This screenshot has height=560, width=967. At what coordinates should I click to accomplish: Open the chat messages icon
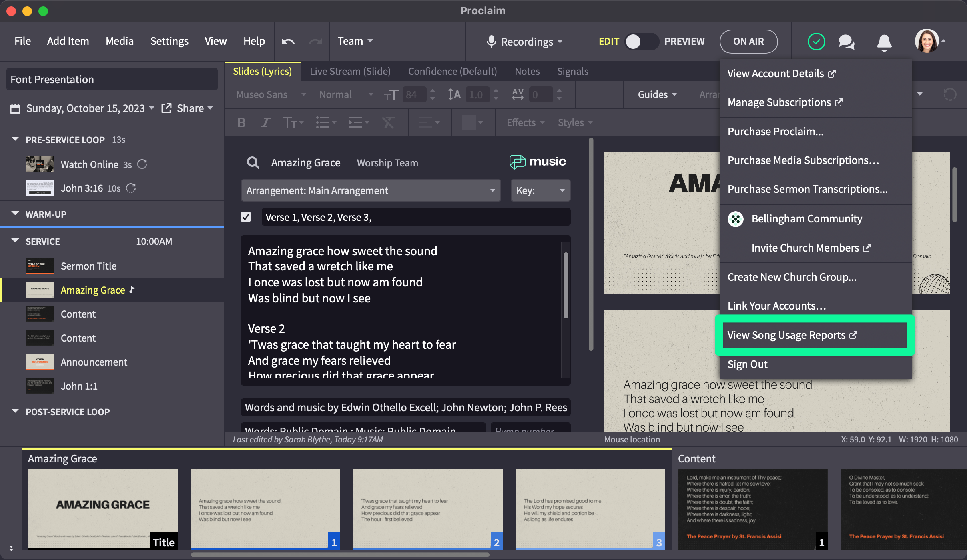pos(847,42)
